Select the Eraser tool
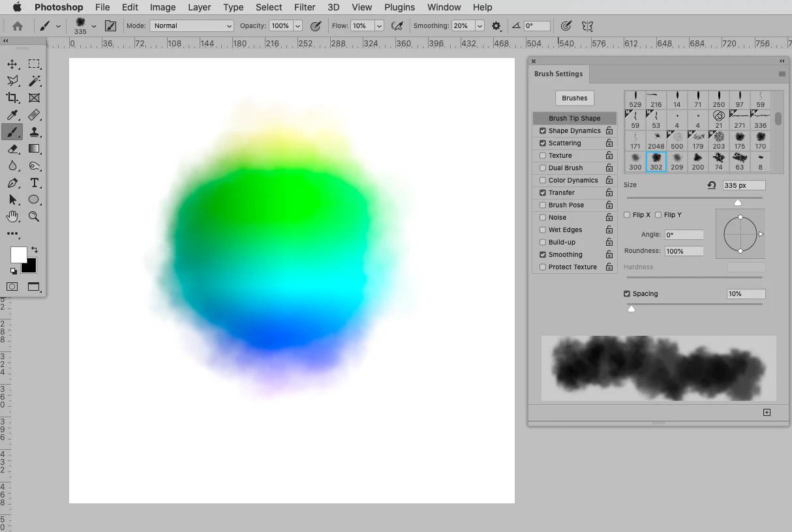Screen dimensions: 792x532 pyautogui.click(x=12, y=149)
